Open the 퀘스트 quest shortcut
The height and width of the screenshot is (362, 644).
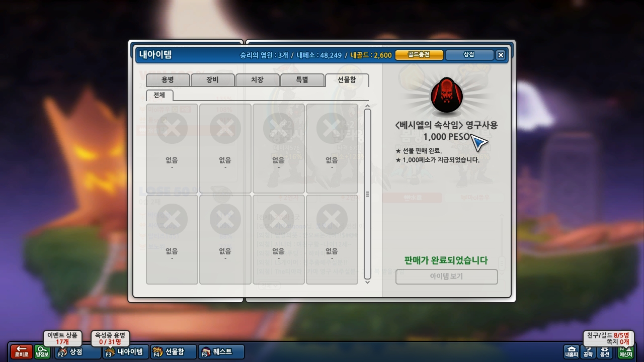[221, 351]
